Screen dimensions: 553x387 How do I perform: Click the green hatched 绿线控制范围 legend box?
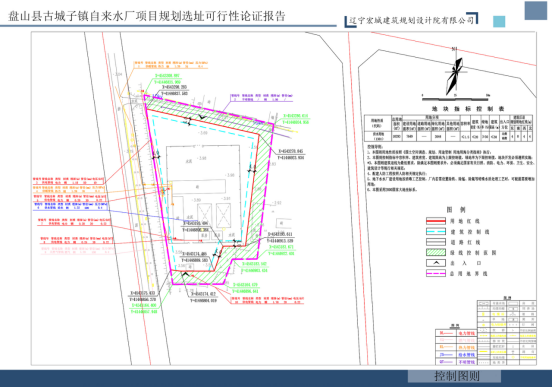click(436, 253)
